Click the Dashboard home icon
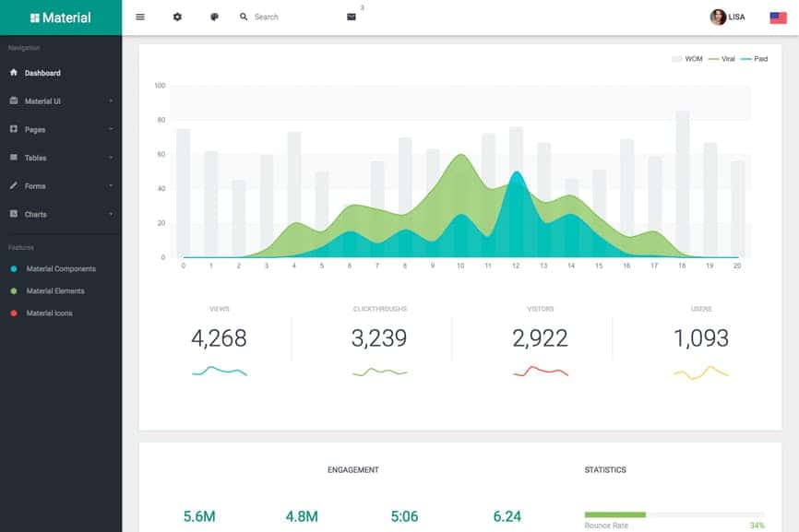The image size is (799, 532). point(14,72)
